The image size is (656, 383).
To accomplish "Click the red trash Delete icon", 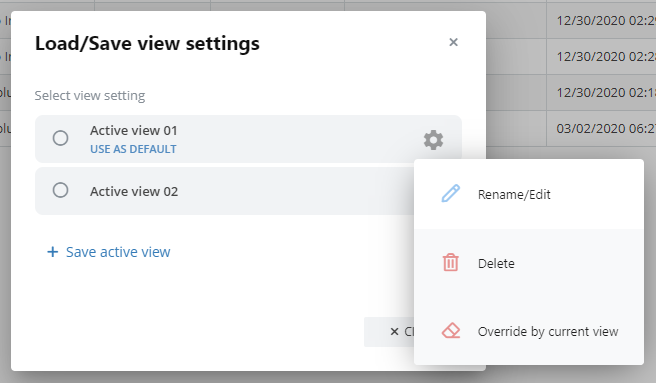I will point(451,262).
